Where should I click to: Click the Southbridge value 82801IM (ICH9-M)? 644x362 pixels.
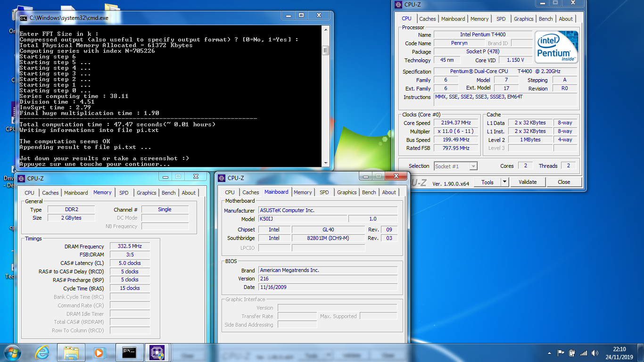(x=328, y=239)
